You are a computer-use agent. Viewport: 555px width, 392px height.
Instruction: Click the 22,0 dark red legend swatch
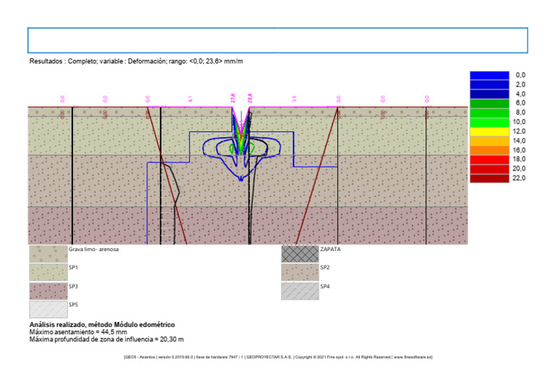[489, 178]
